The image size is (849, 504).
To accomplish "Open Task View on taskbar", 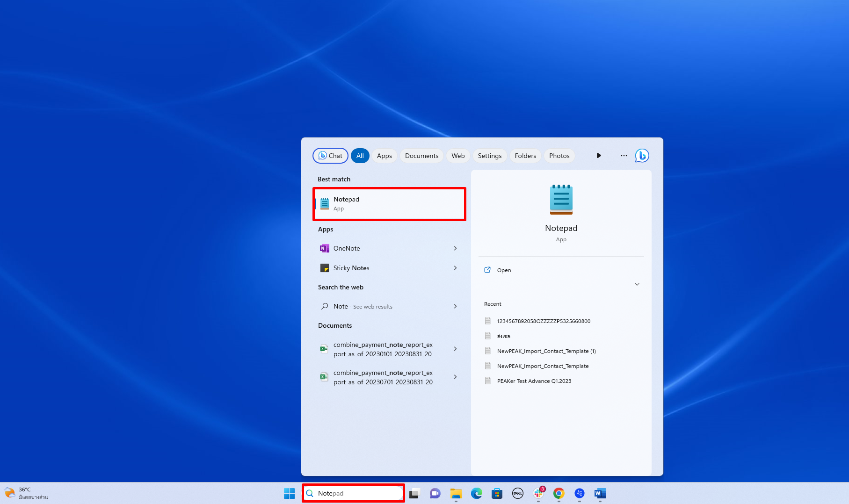I will tap(414, 493).
